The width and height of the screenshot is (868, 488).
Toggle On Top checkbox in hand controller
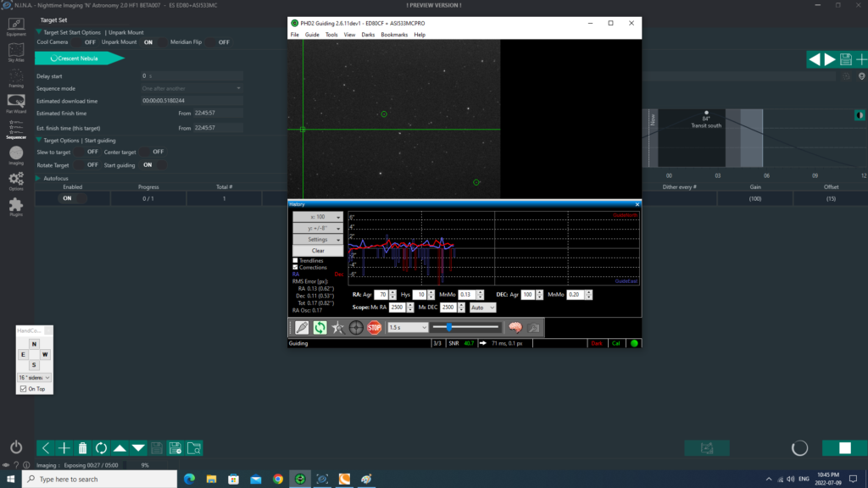tap(23, 389)
